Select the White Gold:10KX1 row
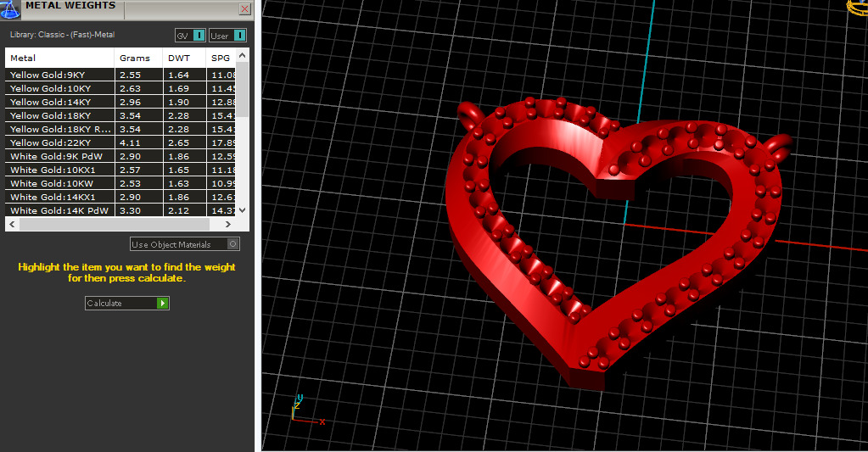This screenshot has width=868, height=452. click(x=120, y=170)
